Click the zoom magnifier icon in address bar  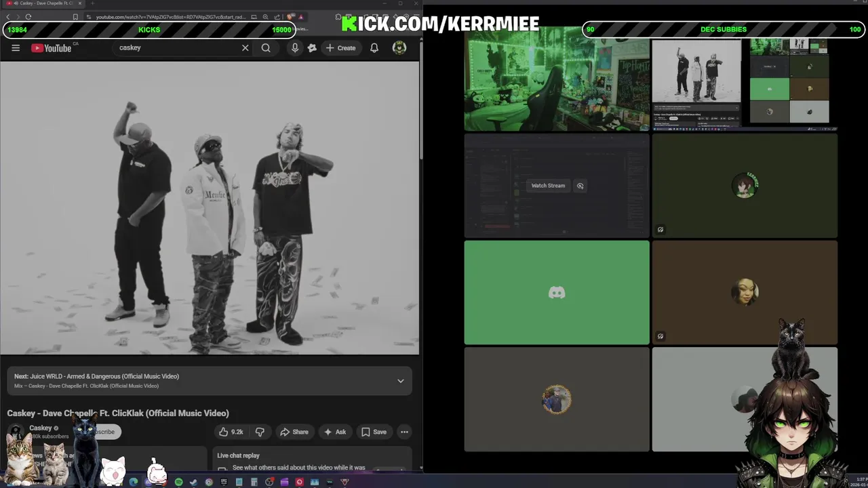pos(266,17)
